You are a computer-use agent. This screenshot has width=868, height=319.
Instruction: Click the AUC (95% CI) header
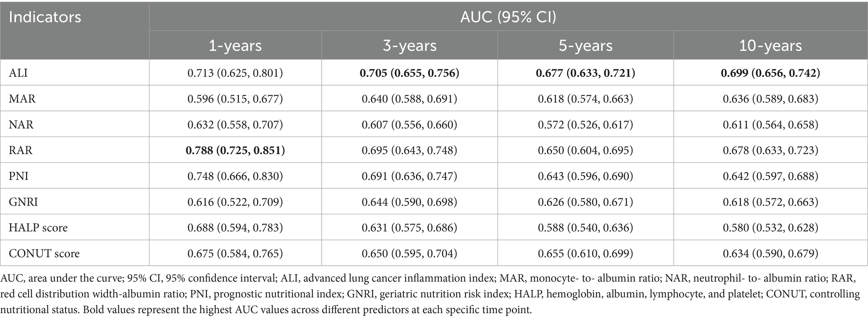pos(508,17)
